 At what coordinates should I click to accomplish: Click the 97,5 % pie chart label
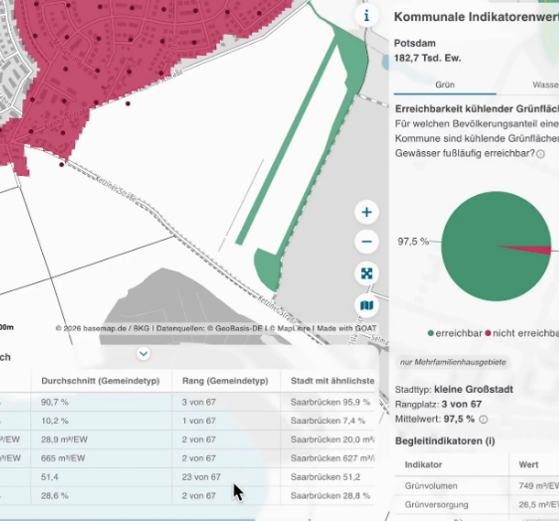click(x=413, y=241)
